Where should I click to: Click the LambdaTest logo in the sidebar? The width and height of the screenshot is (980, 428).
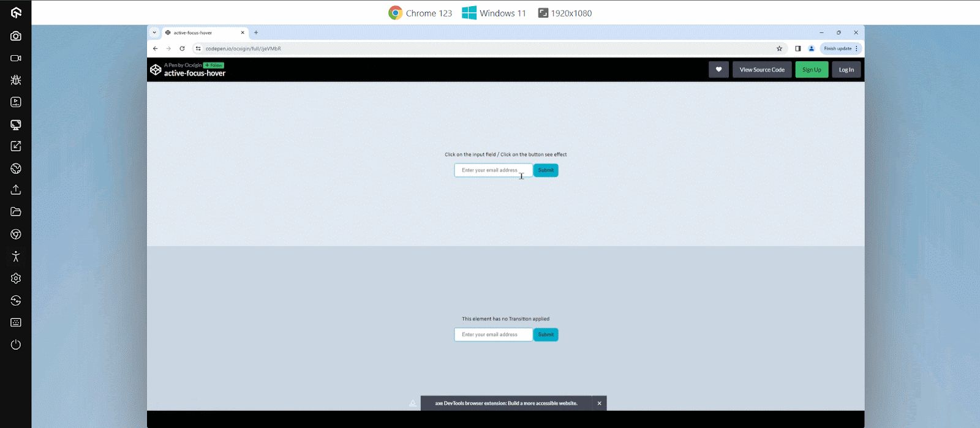click(x=16, y=13)
